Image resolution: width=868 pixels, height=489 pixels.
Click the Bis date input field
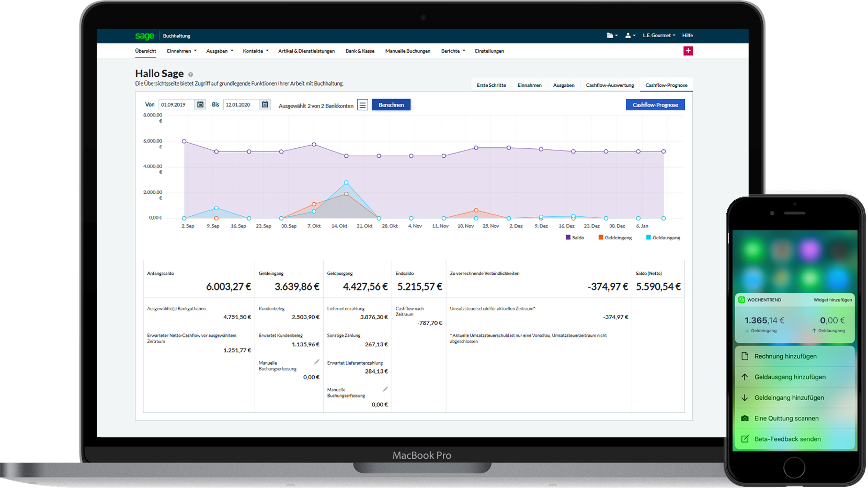click(242, 104)
